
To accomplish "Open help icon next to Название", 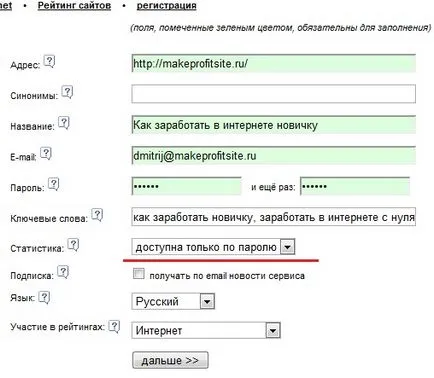I will click(x=64, y=123).
